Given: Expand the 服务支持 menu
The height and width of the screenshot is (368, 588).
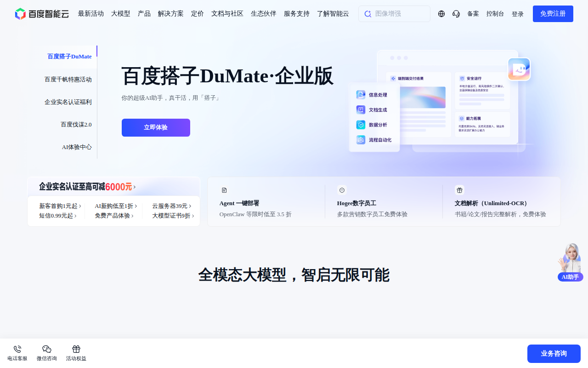Looking at the screenshot, I should coord(297,14).
